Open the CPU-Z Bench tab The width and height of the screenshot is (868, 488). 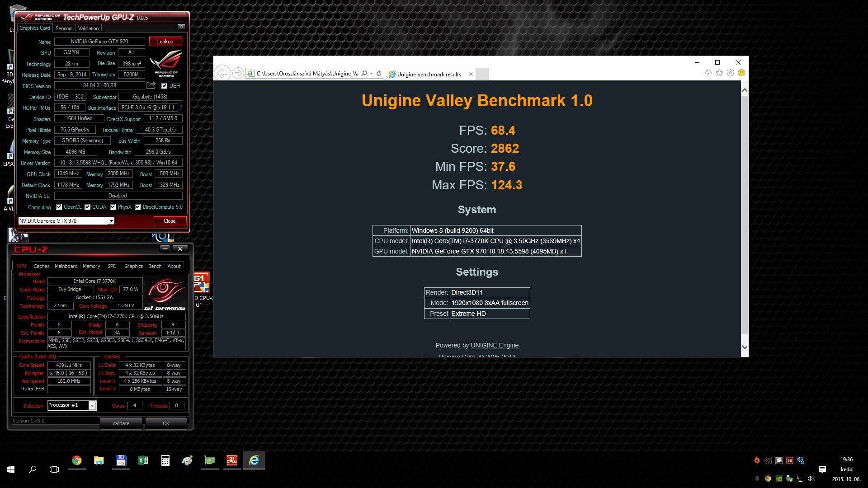click(155, 266)
